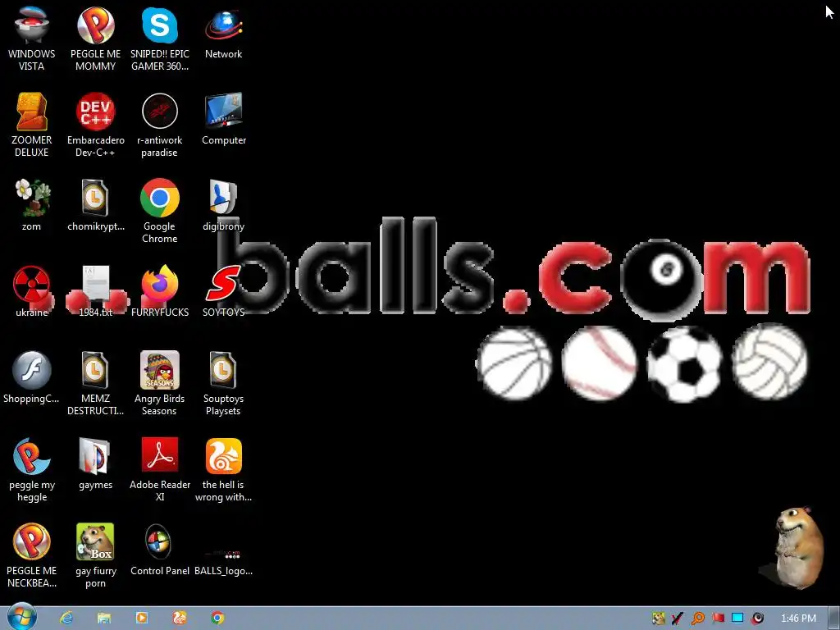Open Action Center red flag tray icon
The image size is (840, 630).
[718, 619]
